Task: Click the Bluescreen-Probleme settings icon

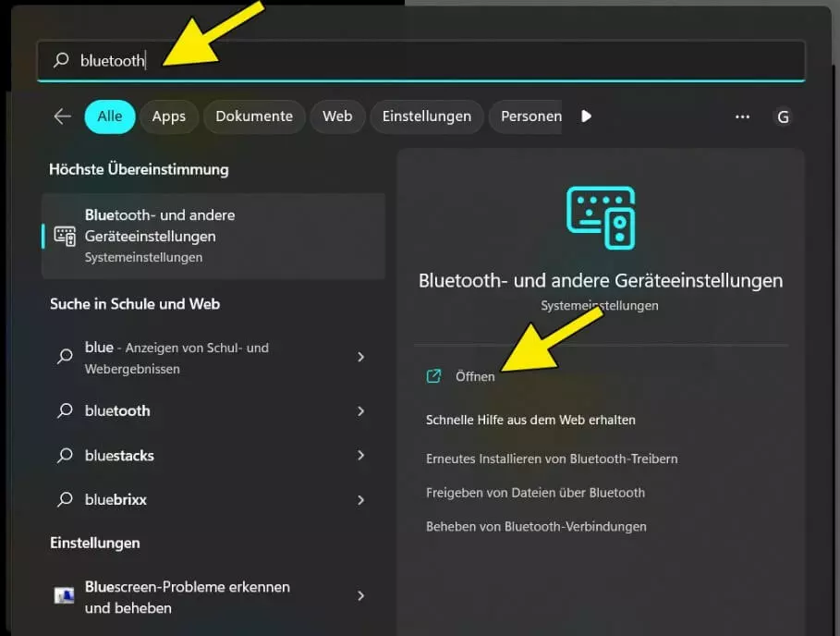Action: [65, 596]
